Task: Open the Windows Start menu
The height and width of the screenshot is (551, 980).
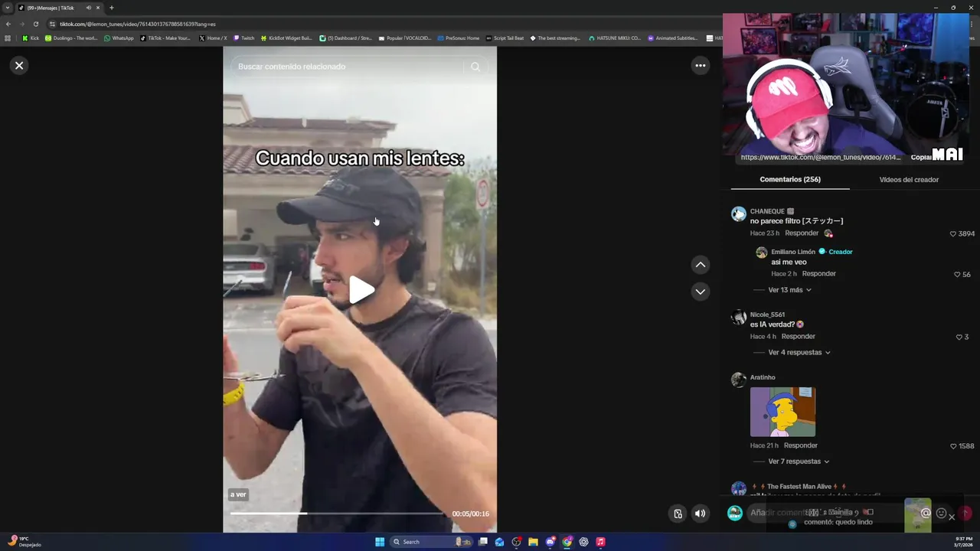Action: click(380, 542)
